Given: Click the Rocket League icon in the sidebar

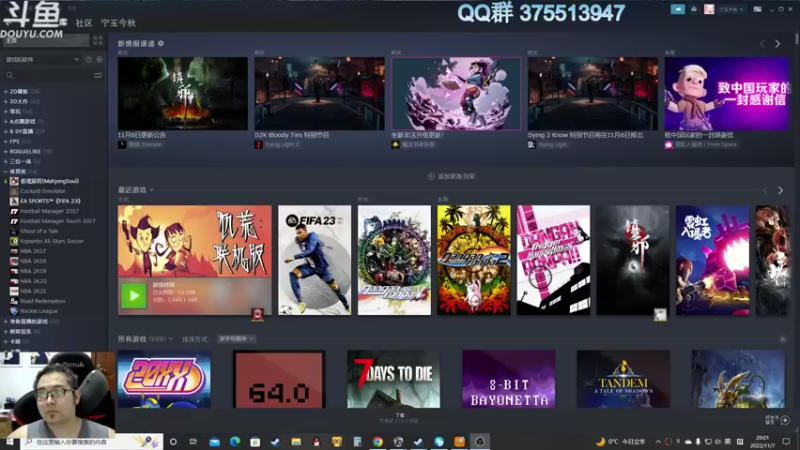Looking at the screenshot, I should click(x=14, y=311).
